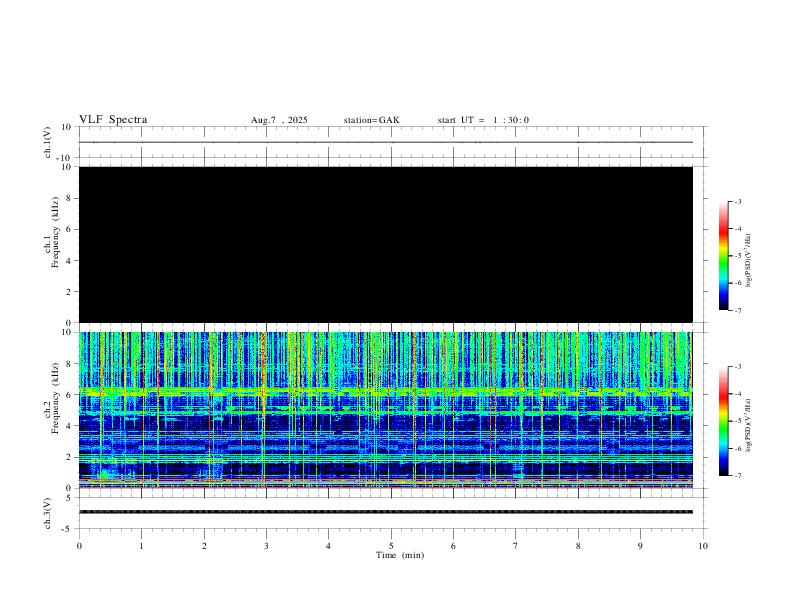Click the "4" kHz tick on ch.2 frequency axis
The height and width of the screenshot is (612, 792).
[69, 426]
